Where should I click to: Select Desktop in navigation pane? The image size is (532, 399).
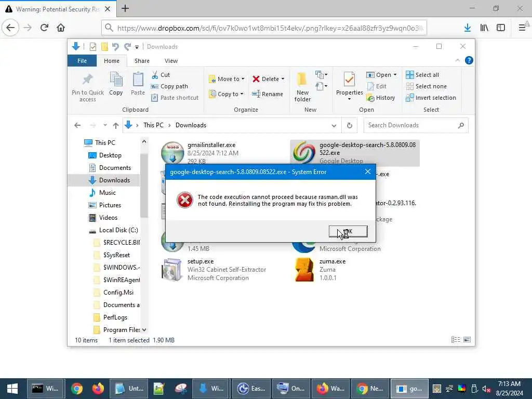click(x=110, y=155)
